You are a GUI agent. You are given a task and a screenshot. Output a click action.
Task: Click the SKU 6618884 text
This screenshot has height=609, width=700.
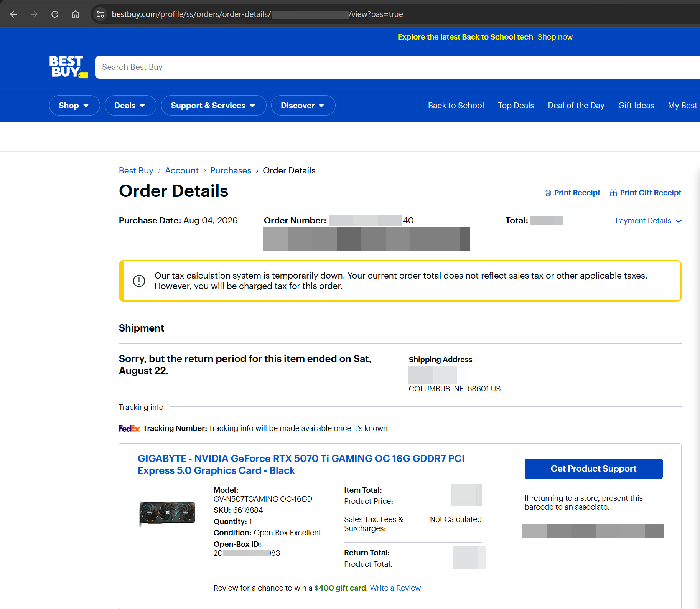click(x=238, y=510)
